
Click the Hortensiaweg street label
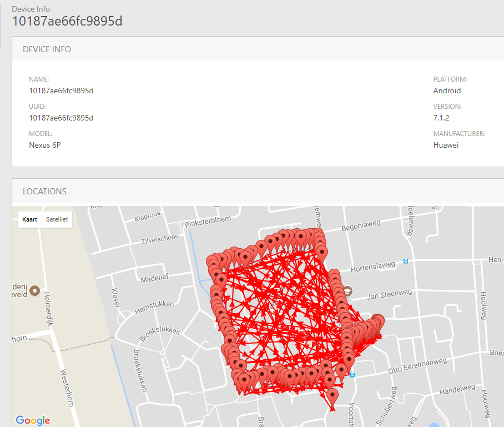coord(373,267)
